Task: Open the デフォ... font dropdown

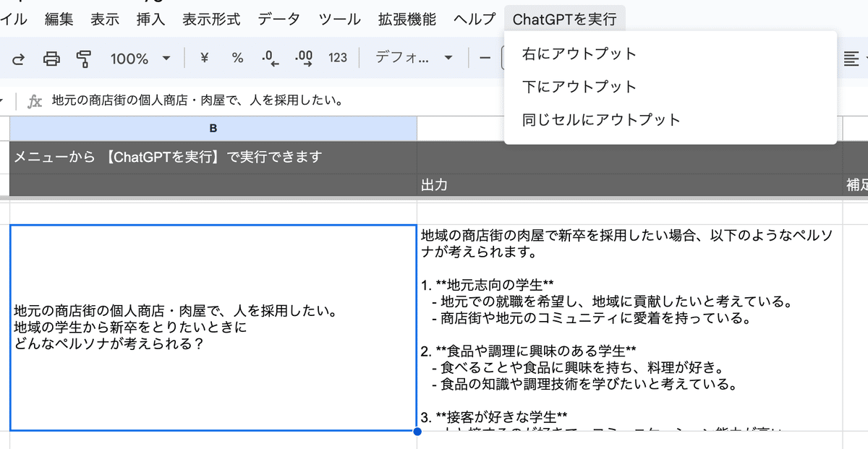Action: (414, 58)
